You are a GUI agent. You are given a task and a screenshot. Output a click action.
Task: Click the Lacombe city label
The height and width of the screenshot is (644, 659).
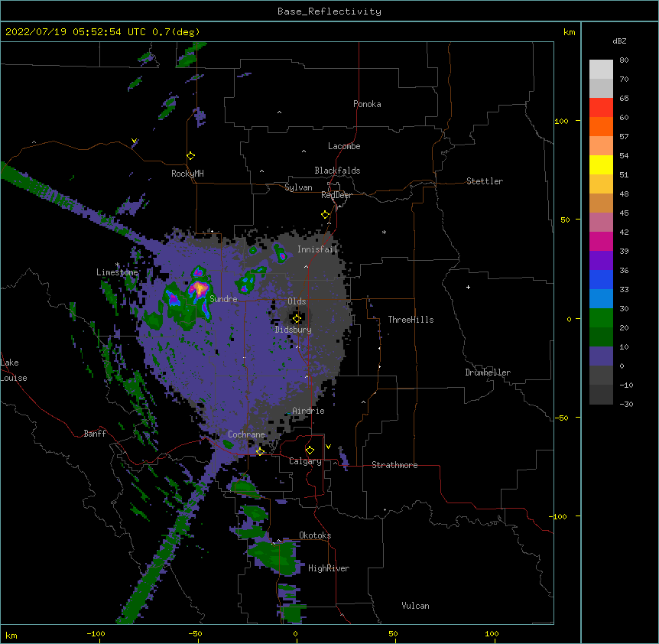tap(344, 146)
